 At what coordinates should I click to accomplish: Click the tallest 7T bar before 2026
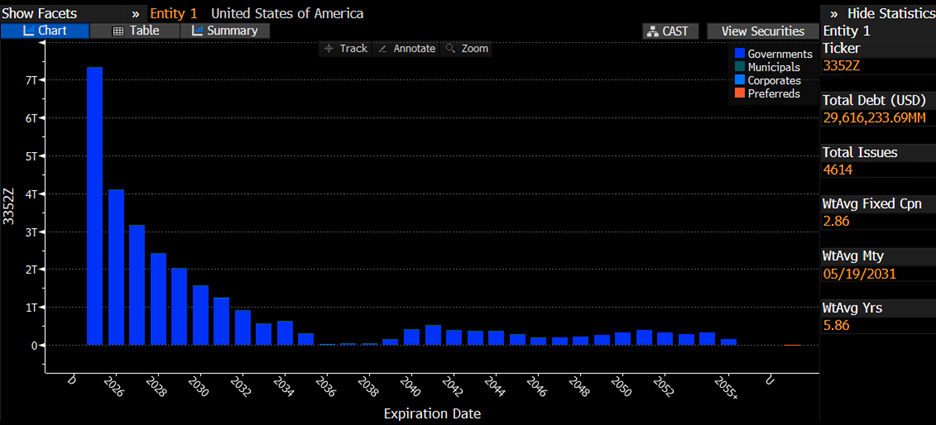click(95, 206)
